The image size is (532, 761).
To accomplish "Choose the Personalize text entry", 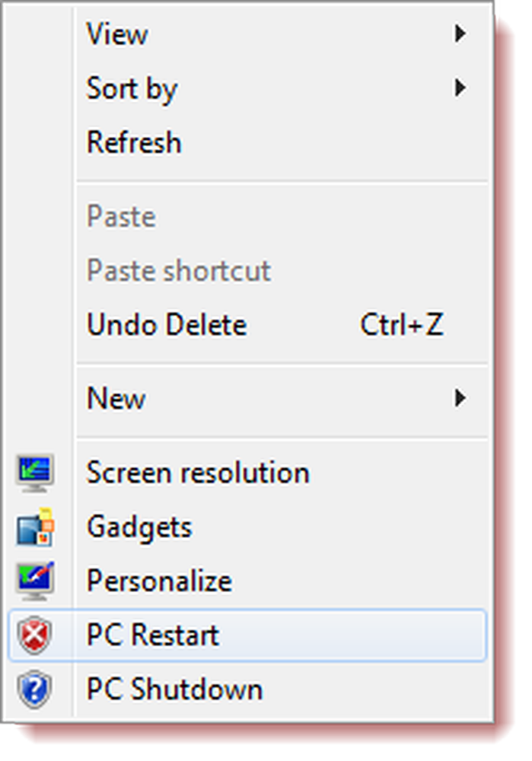I will point(159,581).
